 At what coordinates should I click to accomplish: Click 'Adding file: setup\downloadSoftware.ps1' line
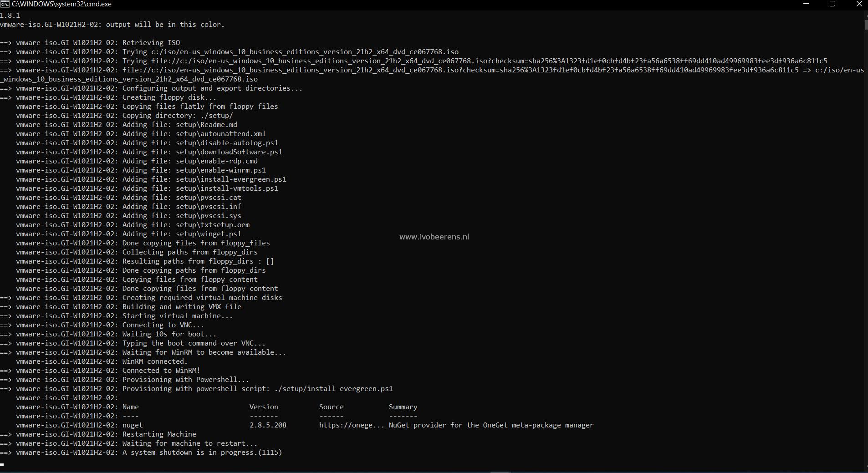click(202, 152)
